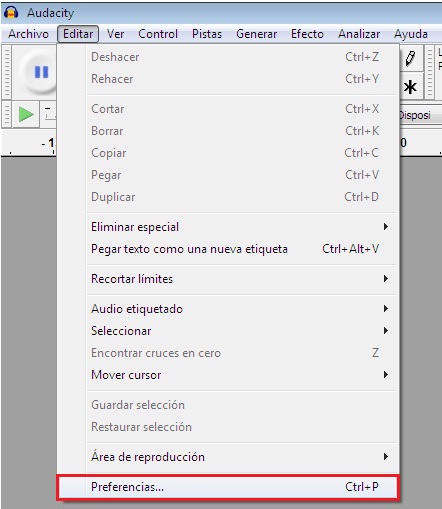Click the Disposi device toolbar dropdown
Viewport: 442px width, 509px height.
click(421, 115)
